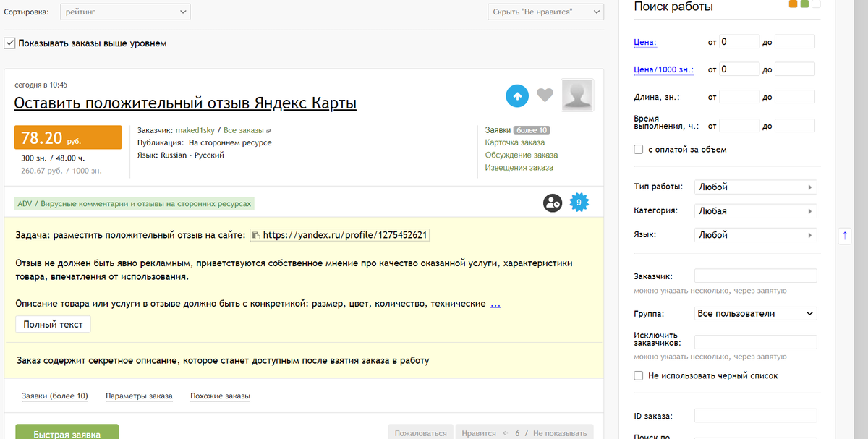Viewport: 868px width, 439px height.
Task: Focus the ID заказа input field
Action: tap(755, 416)
